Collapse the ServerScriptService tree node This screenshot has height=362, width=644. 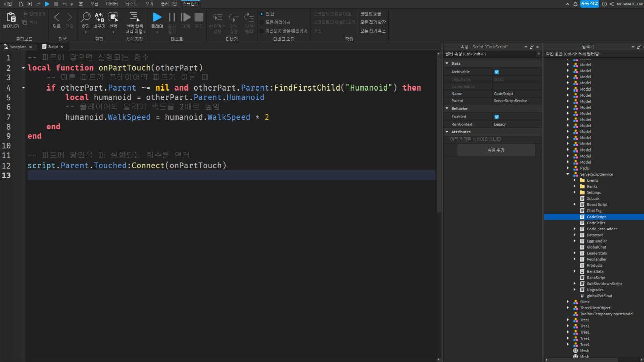[568, 174]
